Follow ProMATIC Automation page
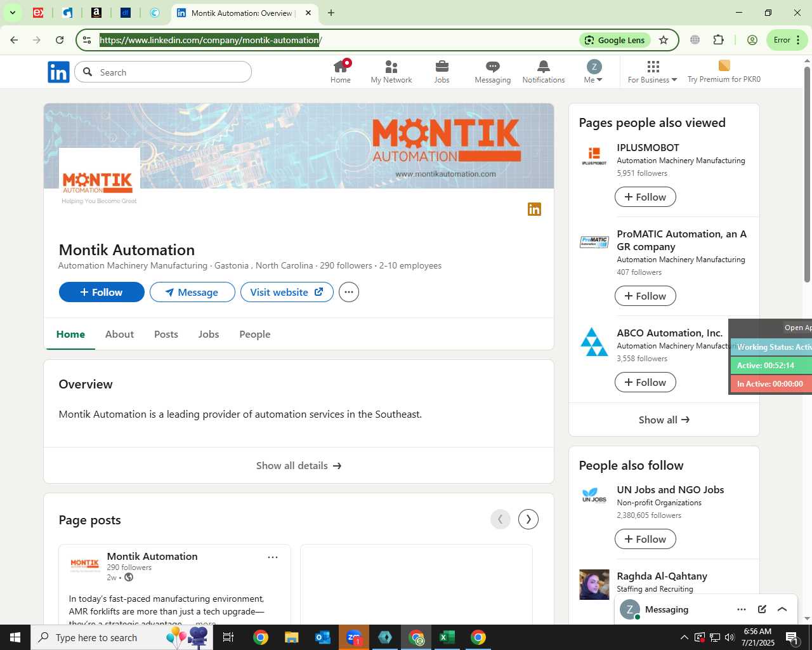This screenshot has width=812, height=650. coord(645,296)
